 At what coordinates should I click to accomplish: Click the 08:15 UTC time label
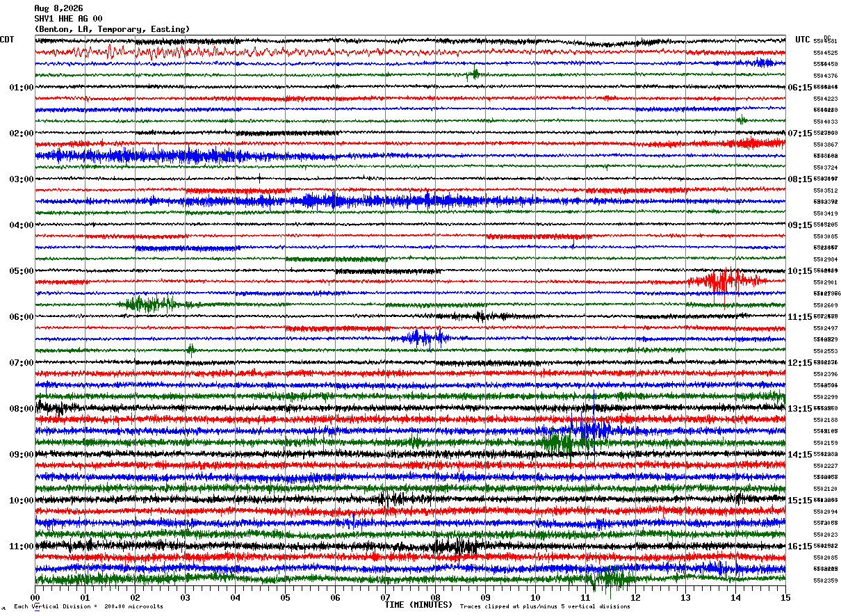pyautogui.click(x=799, y=179)
